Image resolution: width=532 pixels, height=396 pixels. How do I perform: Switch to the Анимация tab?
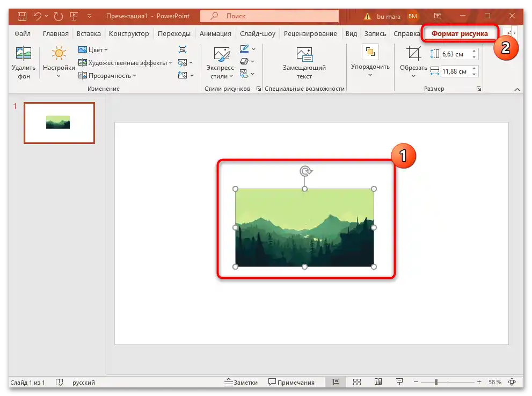(x=215, y=33)
